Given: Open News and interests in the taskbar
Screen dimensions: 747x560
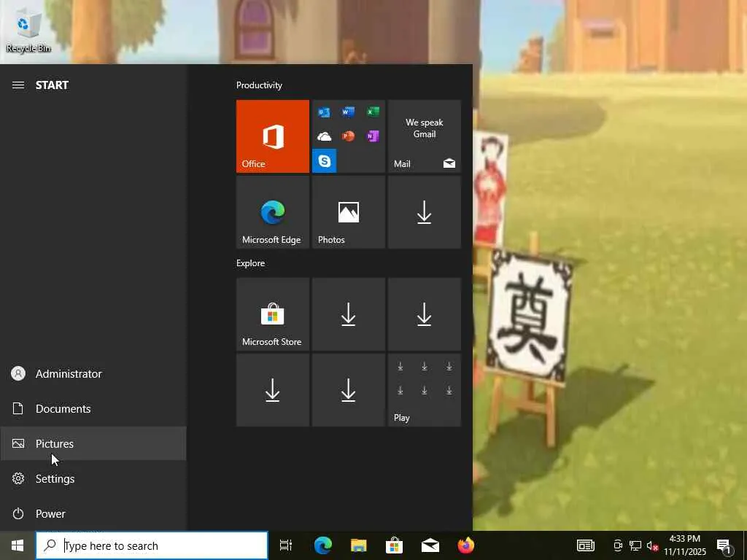Looking at the screenshot, I should tap(586, 545).
